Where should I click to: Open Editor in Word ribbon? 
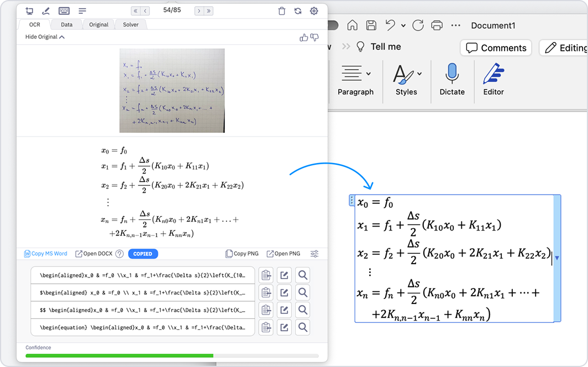(494, 80)
